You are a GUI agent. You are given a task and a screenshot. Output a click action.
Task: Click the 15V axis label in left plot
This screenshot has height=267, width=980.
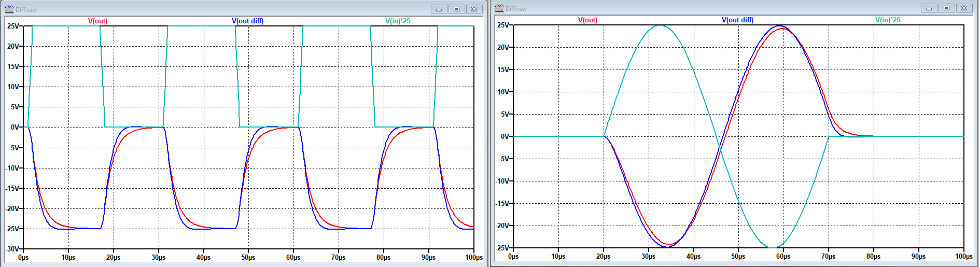click(x=13, y=66)
